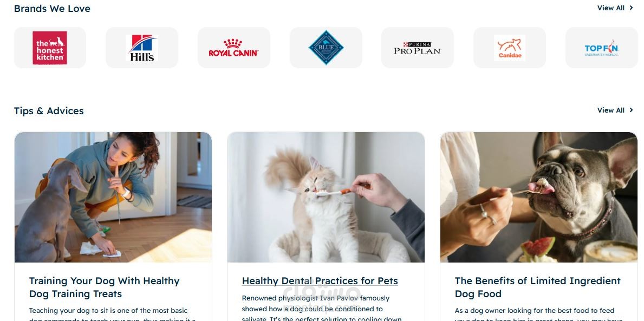Viewport: 644px width, 321px height.
Task: Expand Tips & Advices using chevron arrow
Action: click(x=631, y=110)
